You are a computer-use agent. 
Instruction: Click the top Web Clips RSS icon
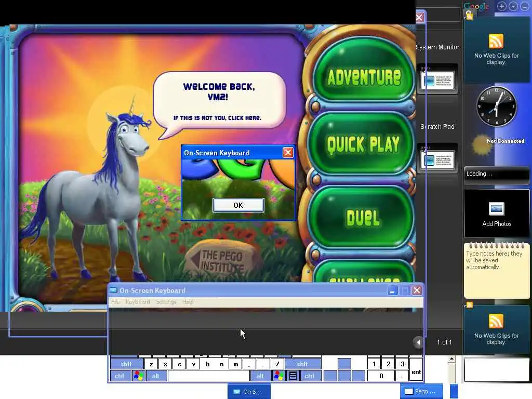[x=496, y=41]
